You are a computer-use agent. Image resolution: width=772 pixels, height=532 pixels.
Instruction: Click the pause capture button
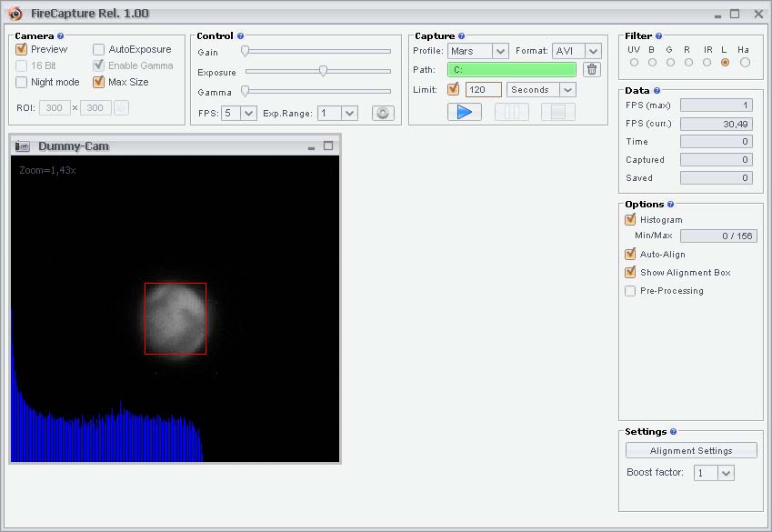pos(512,112)
